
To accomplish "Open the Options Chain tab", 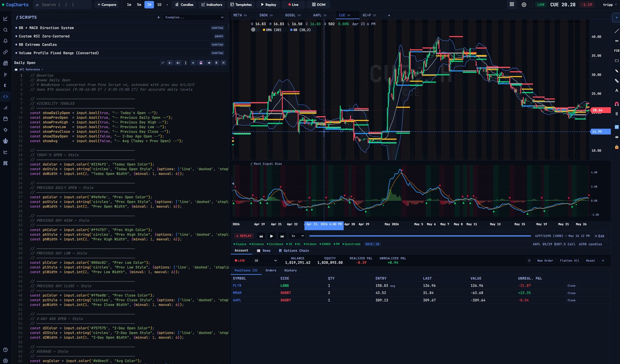I will pyautogui.click(x=294, y=251).
